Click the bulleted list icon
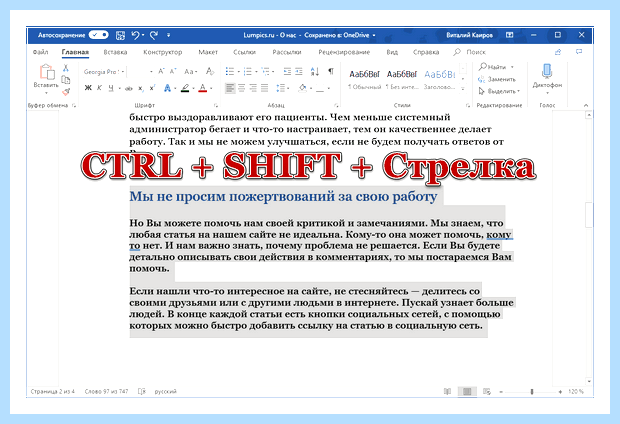Viewport: 620px width, 424px height. [230, 71]
